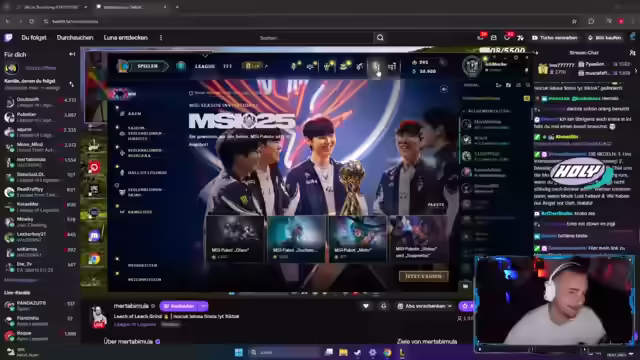Click the bookmark star in address bar
This screenshot has width=640, height=360.
[x=574, y=21]
